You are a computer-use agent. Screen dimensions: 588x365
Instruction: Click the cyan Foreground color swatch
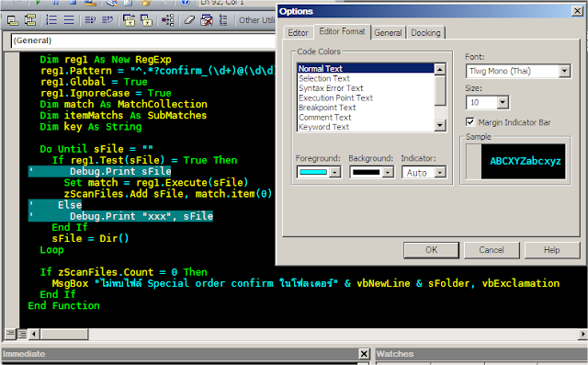(x=313, y=172)
